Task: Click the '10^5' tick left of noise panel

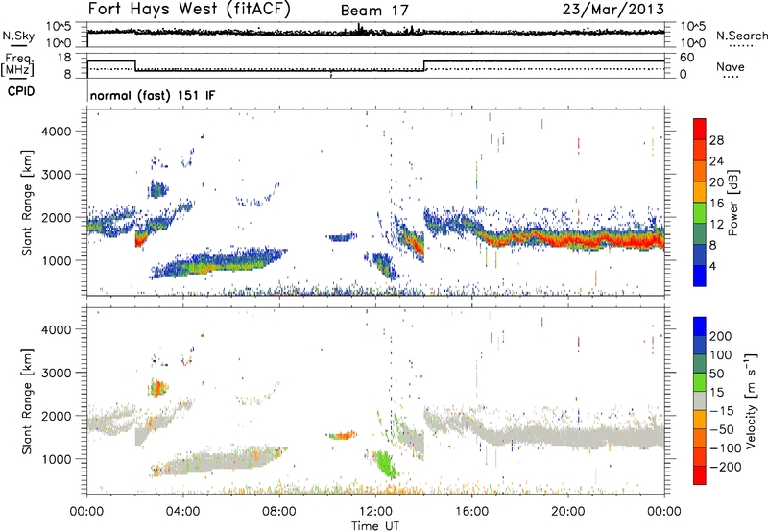Action: (x=59, y=27)
